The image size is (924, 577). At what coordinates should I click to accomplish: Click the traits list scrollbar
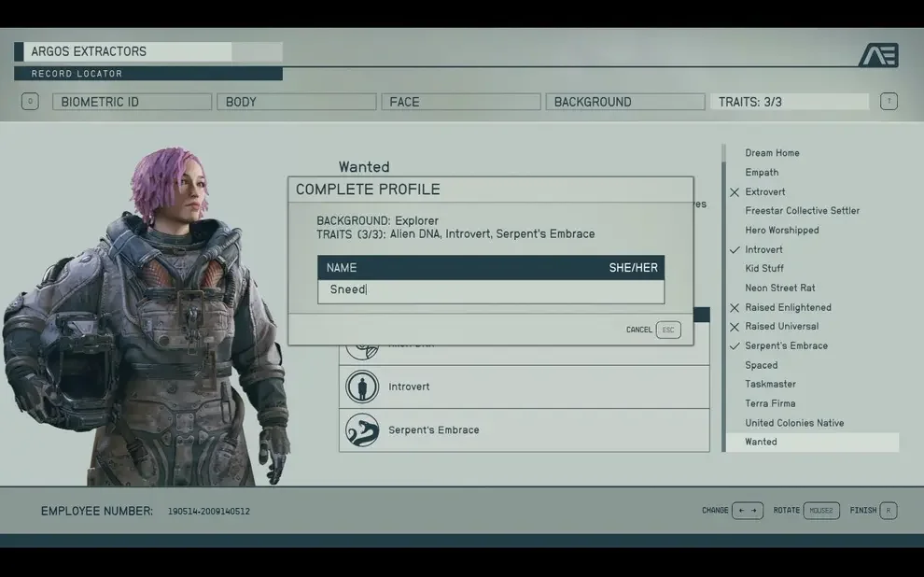[x=723, y=299]
